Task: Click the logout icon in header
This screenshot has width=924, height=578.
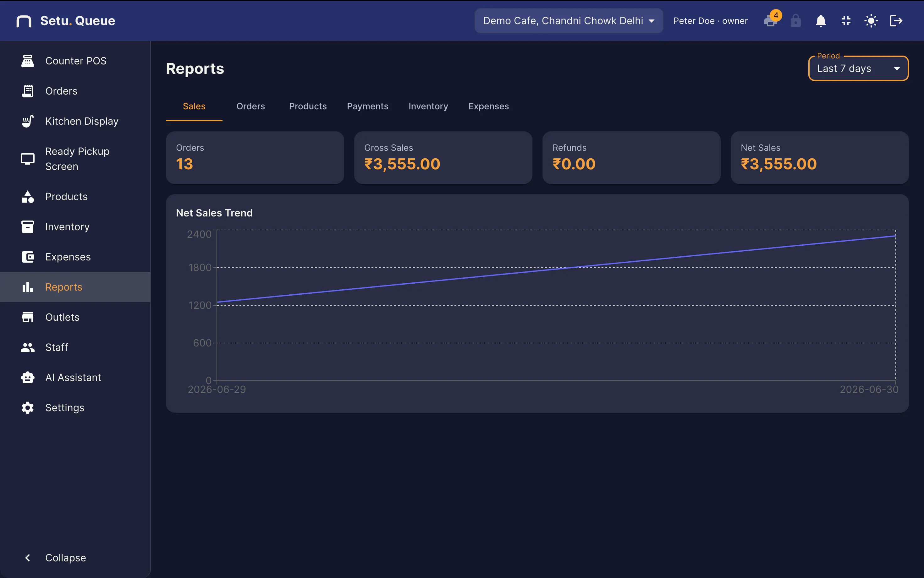Action: (896, 21)
